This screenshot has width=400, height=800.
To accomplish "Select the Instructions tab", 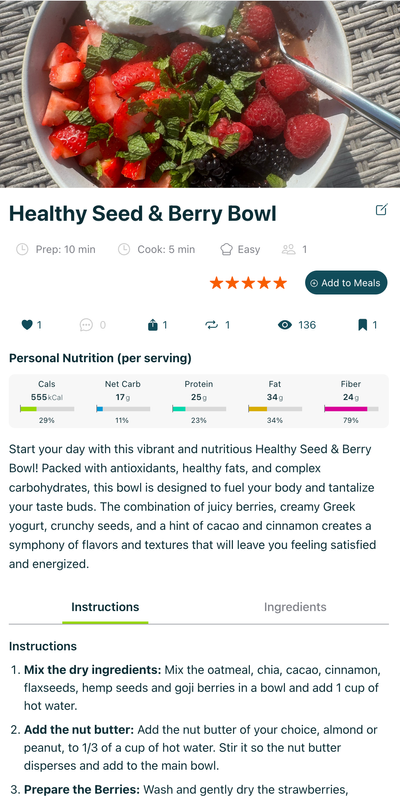I will point(105,607).
